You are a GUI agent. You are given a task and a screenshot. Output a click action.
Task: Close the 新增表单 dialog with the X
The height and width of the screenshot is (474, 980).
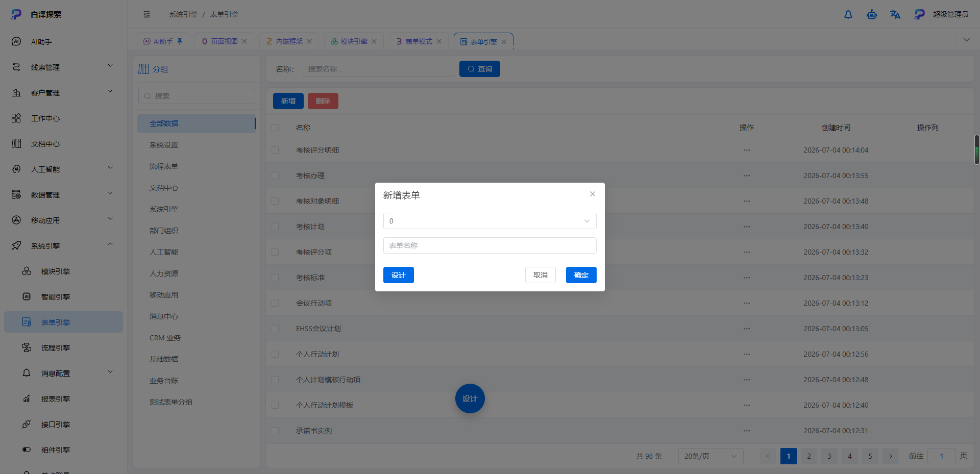click(x=593, y=194)
